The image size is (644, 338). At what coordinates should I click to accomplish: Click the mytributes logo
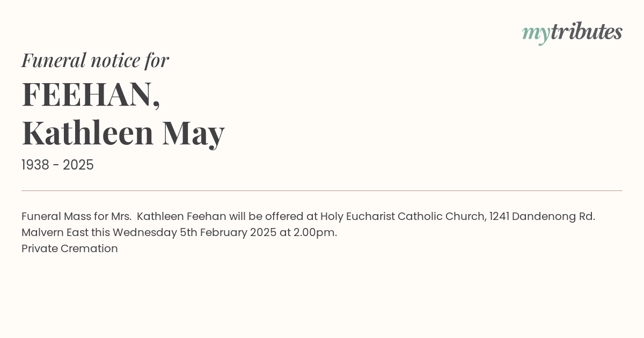(572, 33)
